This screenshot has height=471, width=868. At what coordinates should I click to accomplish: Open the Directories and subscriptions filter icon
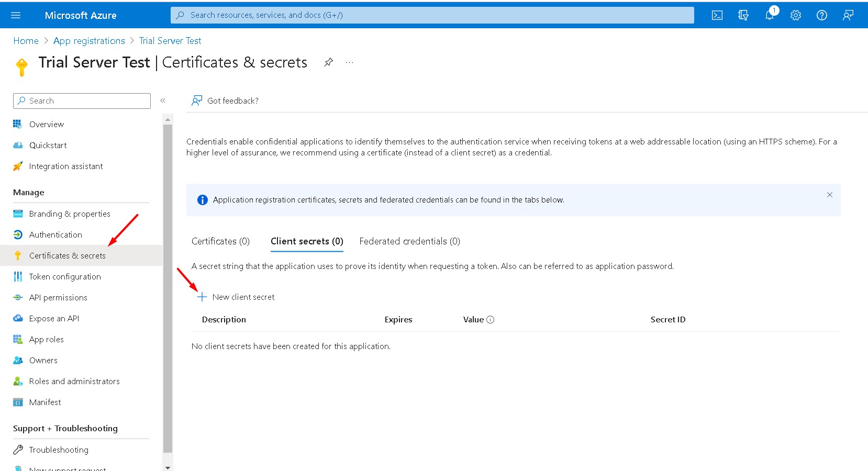point(743,15)
